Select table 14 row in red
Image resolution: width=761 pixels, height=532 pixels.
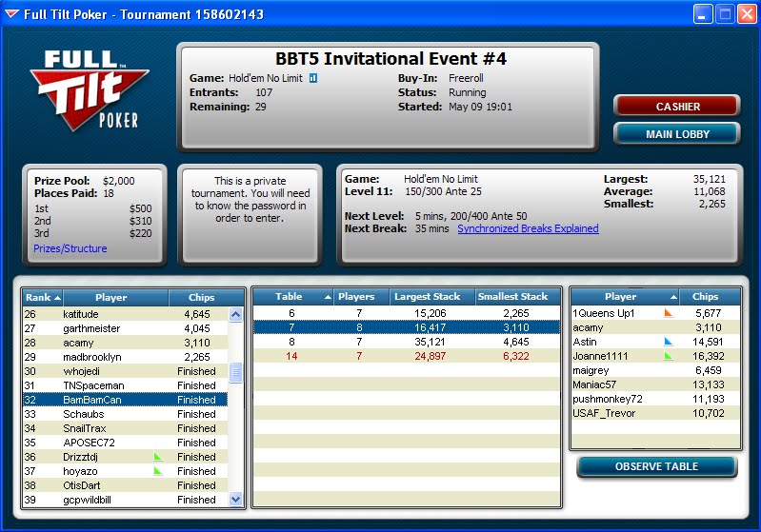click(x=407, y=356)
